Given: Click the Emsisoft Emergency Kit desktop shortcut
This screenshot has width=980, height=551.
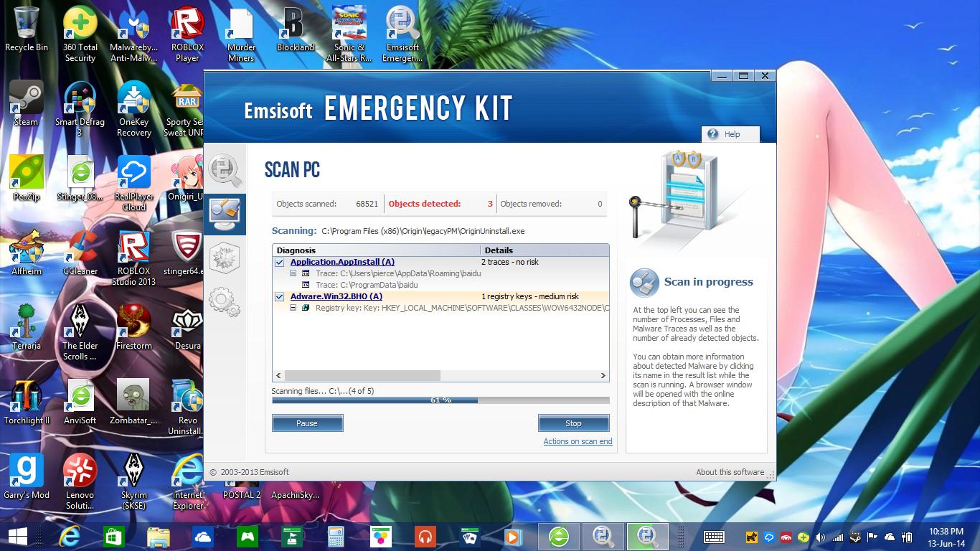Looking at the screenshot, I should pos(402,34).
